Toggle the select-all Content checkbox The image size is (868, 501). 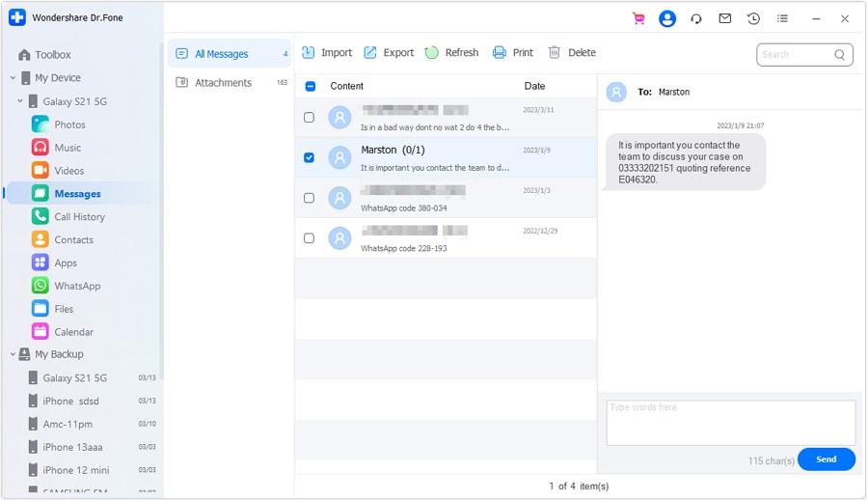(x=310, y=86)
